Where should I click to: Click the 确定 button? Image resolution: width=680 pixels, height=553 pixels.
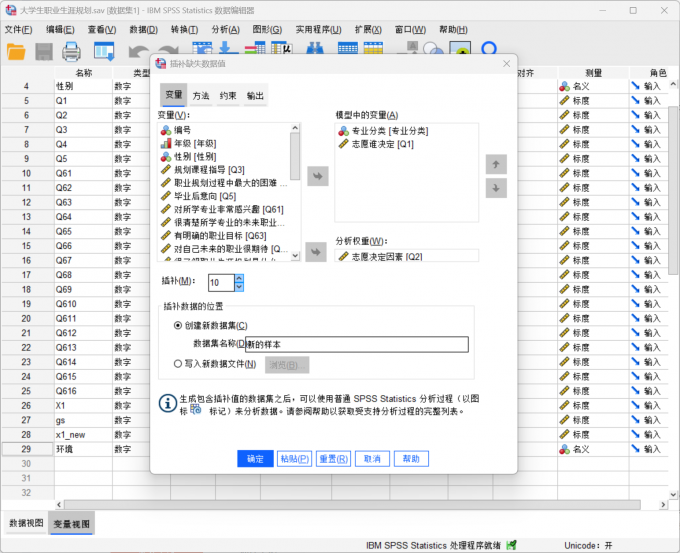pos(255,458)
